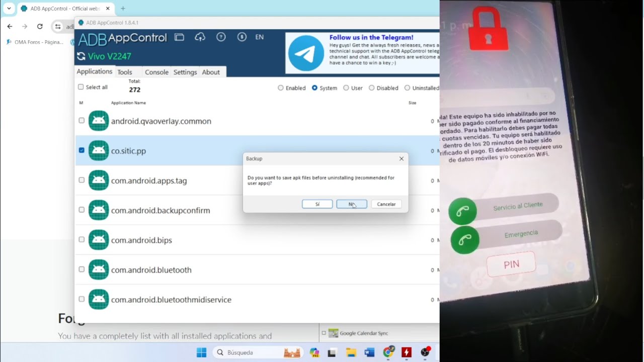
Task: Click the co.sitic.pp app icon
Action: (99, 150)
